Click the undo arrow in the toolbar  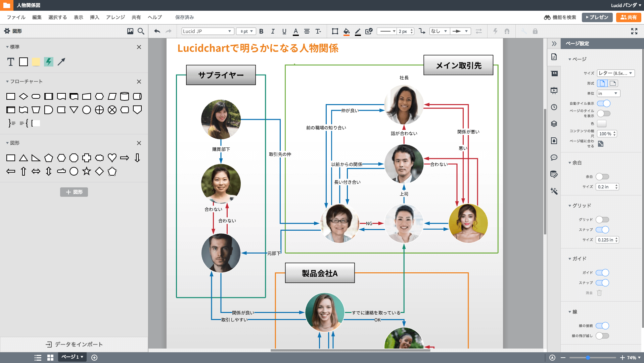157,31
